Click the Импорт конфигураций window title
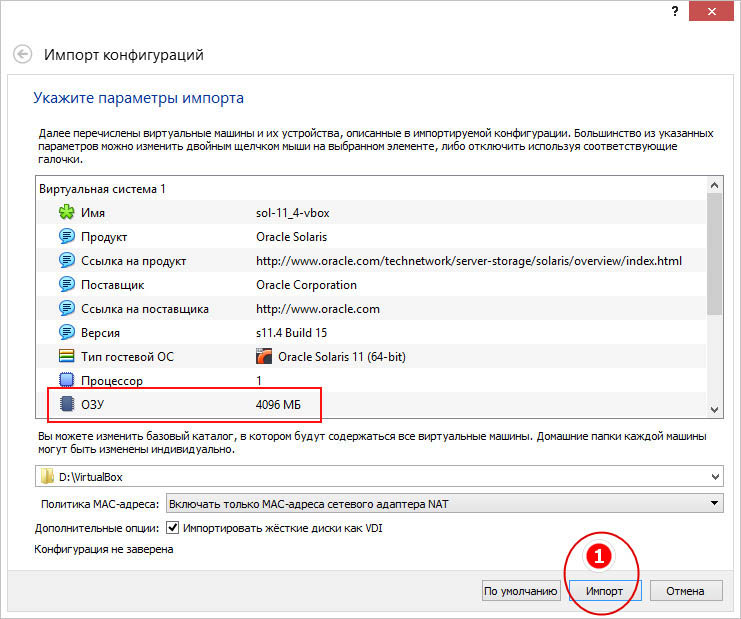The image size is (741, 619). click(124, 55)
